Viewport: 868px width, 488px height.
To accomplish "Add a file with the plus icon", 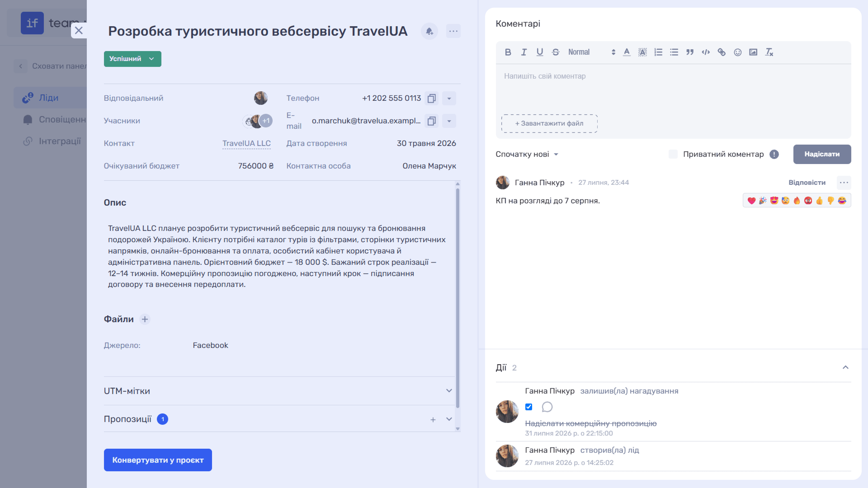I will pos(145,319).
